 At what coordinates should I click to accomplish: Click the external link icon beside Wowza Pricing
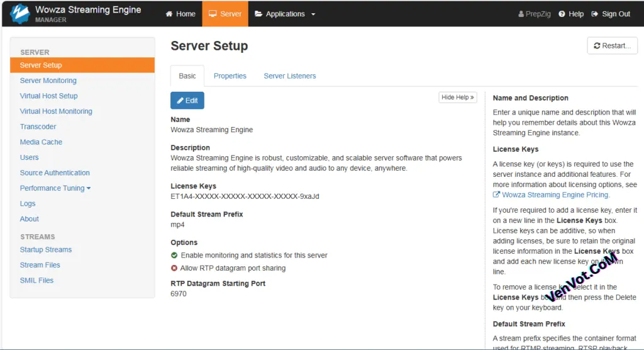pyautogui.click(x=497, y=195)
